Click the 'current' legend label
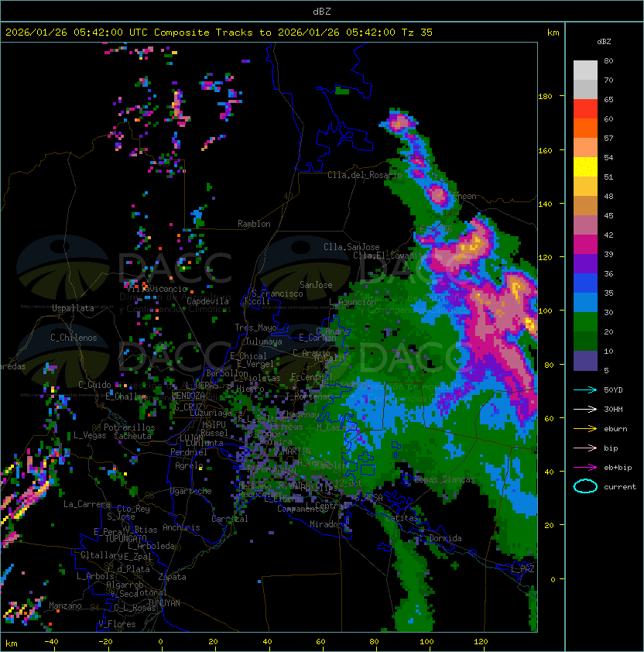This screenshot has height=652, width=644. click(x=620, y=487)
